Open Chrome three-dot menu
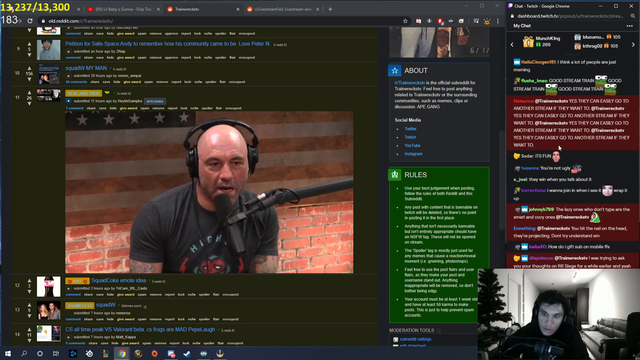640x360 pixels. pyautogui.click(x=498, y=21)
